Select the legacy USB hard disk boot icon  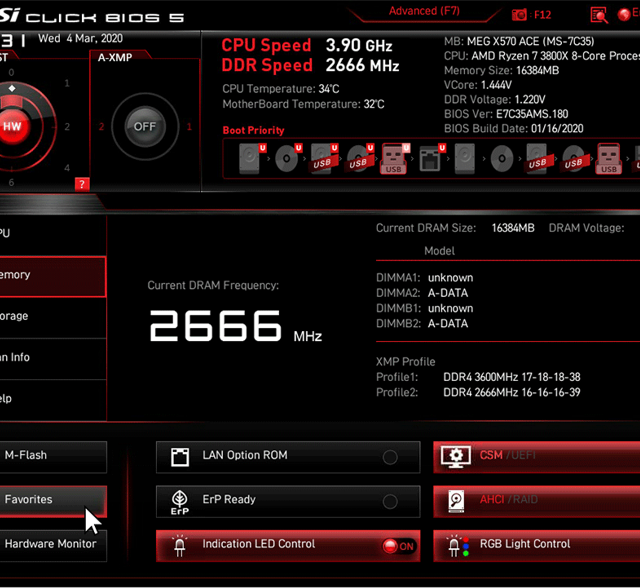click(x=538, y=159)
